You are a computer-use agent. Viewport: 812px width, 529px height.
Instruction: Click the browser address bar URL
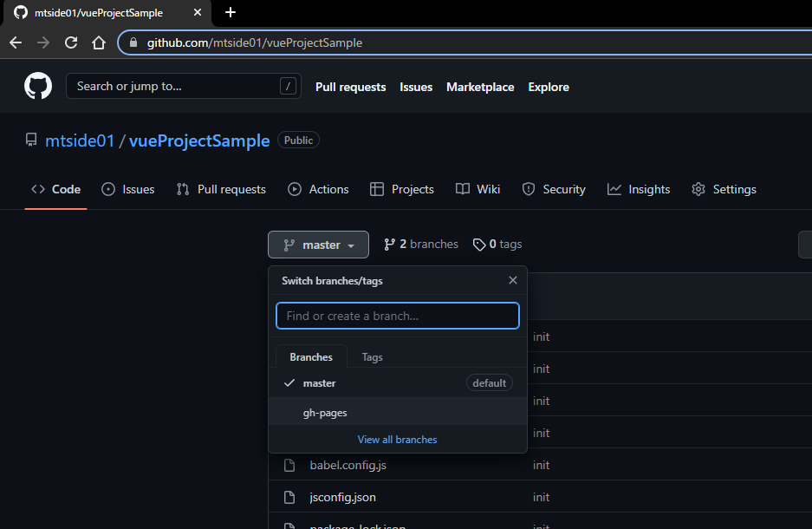(254, 42)
